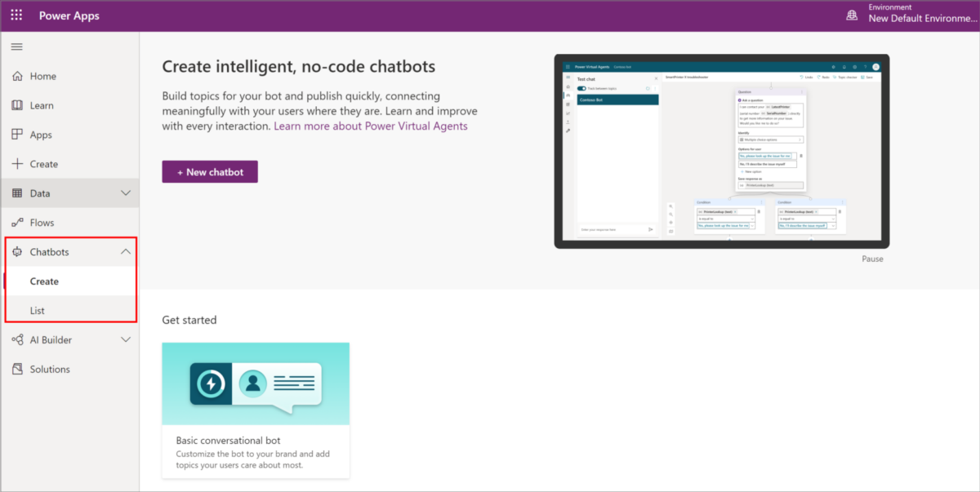
Task: Open the app launcher waffle menu
Action: (x=16, y=15)
